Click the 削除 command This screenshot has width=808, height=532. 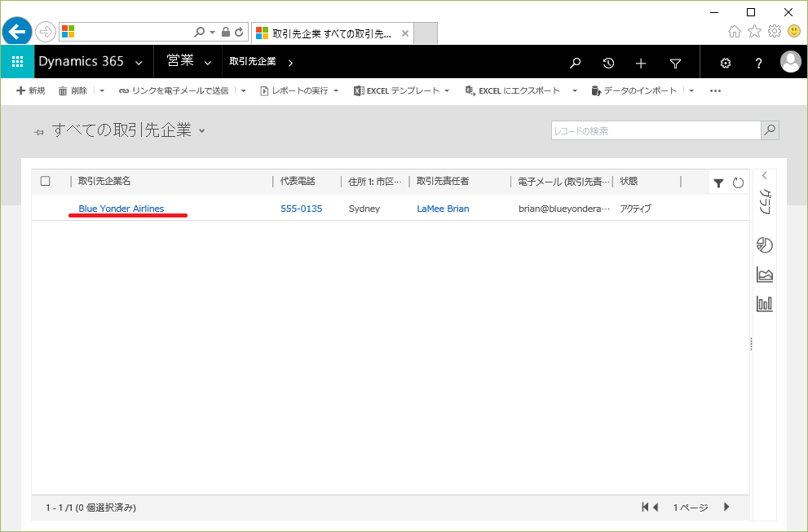tap(73, 90)
